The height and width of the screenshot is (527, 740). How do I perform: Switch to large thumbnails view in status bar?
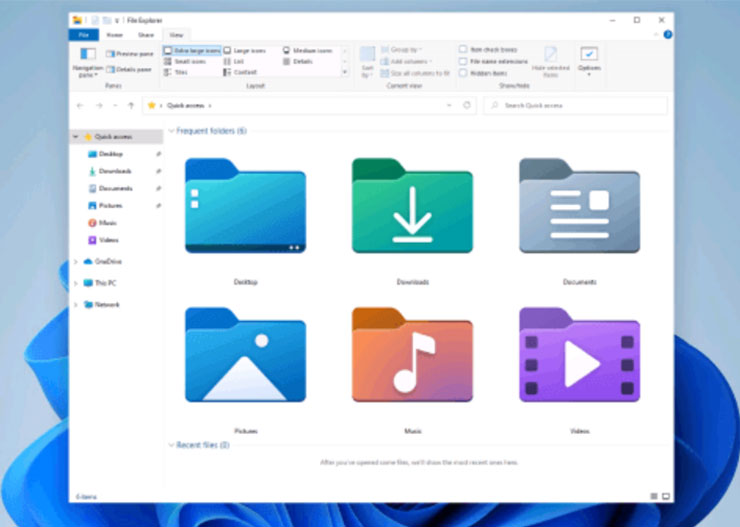coord(666,496)
